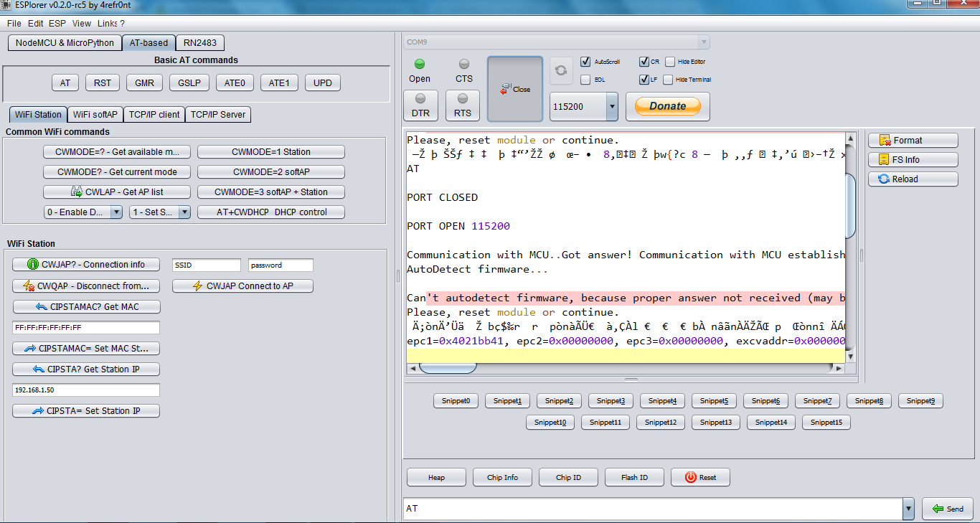Screen dimensions: 980x523
Task: Send the AT command via green Send arrow
Action: click(948, 508)
